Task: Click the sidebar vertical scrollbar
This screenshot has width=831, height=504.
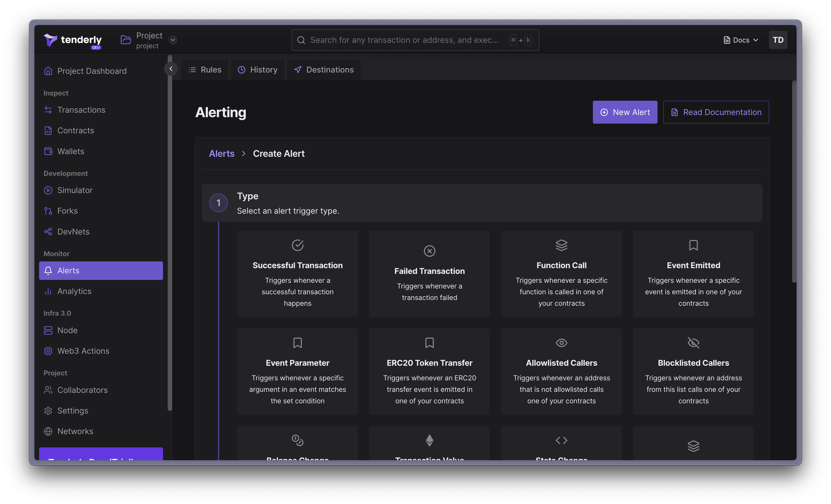Action: 170,233
